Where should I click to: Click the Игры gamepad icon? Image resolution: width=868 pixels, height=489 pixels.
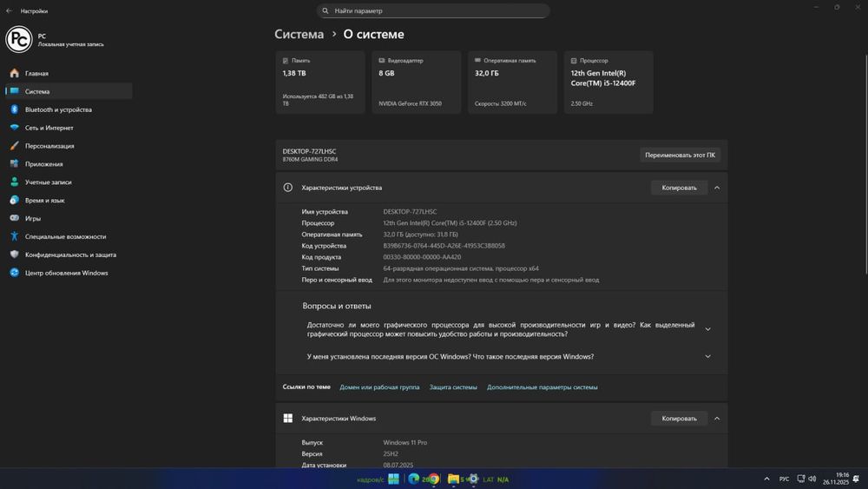point(15,218)
